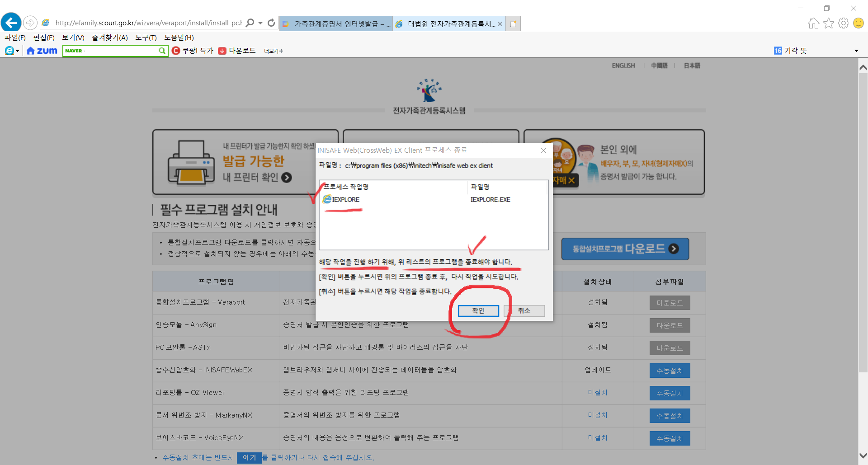Open the 파일(F) menu

(15, 38)
